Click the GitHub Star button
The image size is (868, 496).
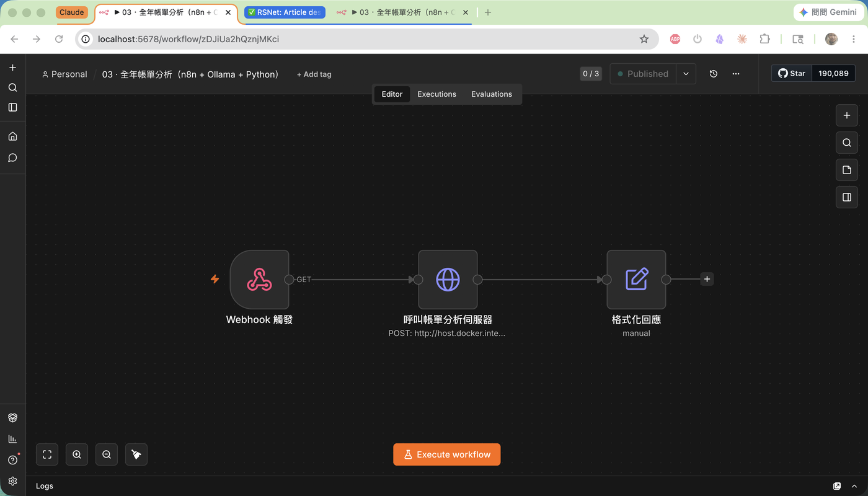pos(792,73)
